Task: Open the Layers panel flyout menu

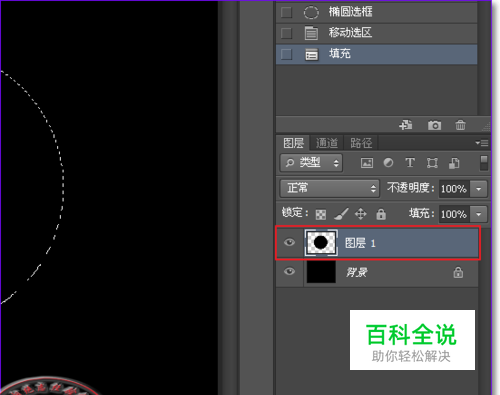Action: tap(482, 143)
